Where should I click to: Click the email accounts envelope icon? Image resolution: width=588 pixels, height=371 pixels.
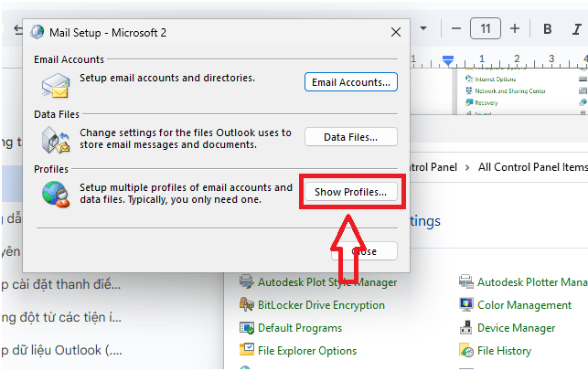coord(56,85)
